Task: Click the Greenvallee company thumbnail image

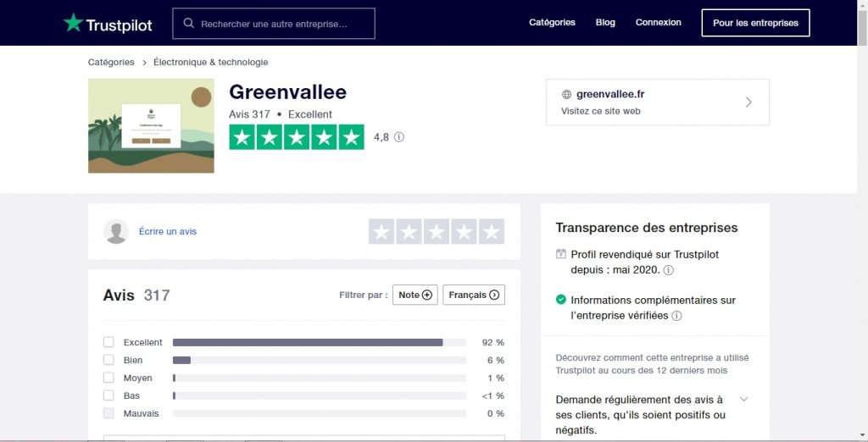Action: [151, 126]
